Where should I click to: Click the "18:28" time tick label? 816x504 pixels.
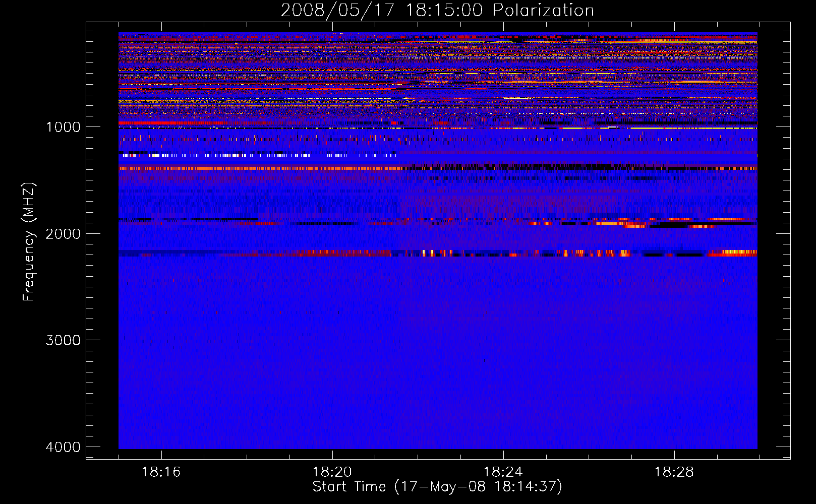[x=674, y=472]
